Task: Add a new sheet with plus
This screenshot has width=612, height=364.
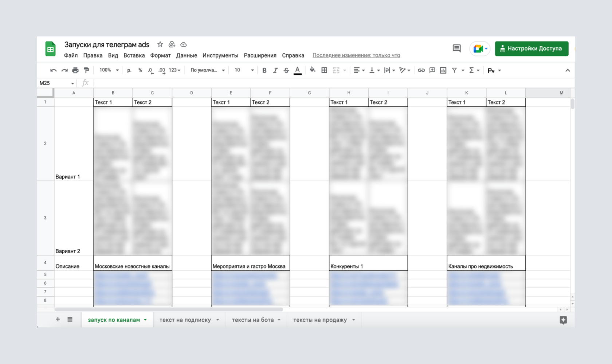Action: coord(58,319)
